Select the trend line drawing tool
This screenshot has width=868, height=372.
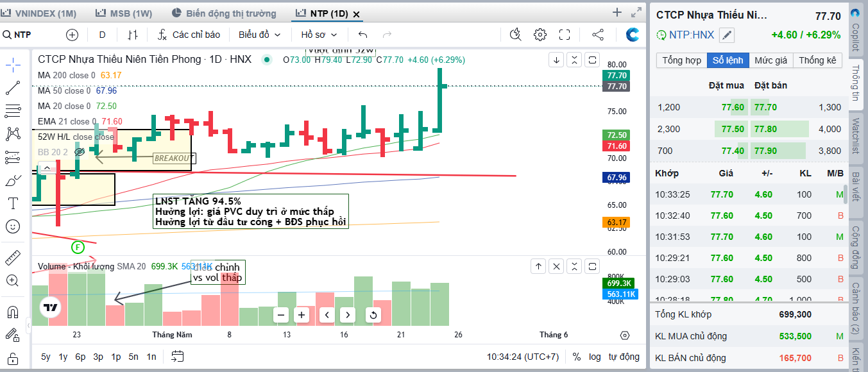(13, 89)
